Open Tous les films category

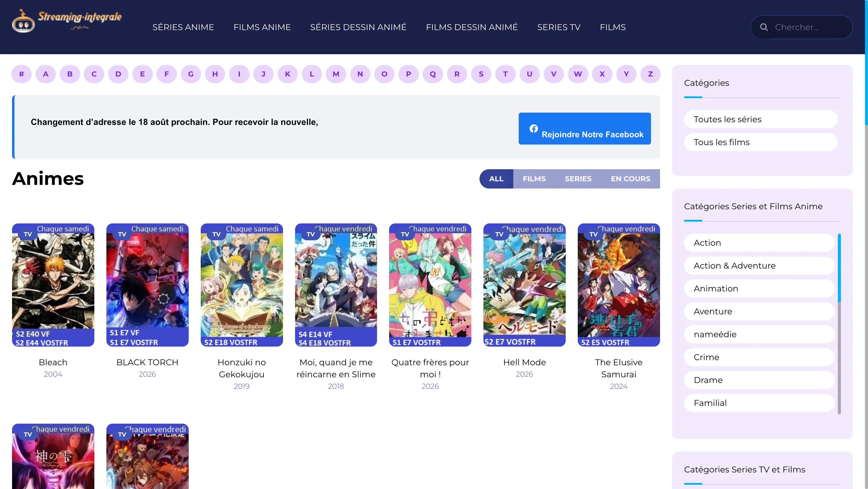click(x=761, y=142)
